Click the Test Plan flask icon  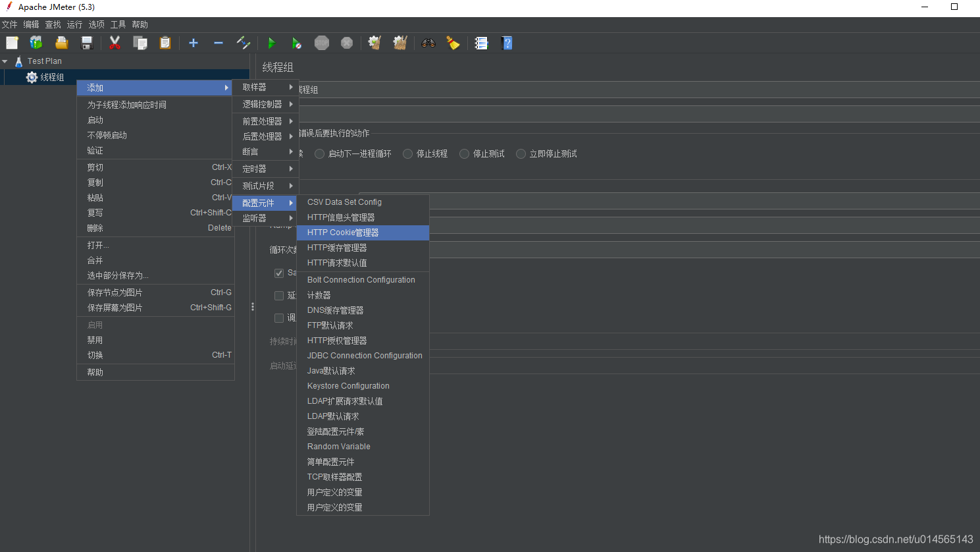pyautogui.click(x=18, y=61)
